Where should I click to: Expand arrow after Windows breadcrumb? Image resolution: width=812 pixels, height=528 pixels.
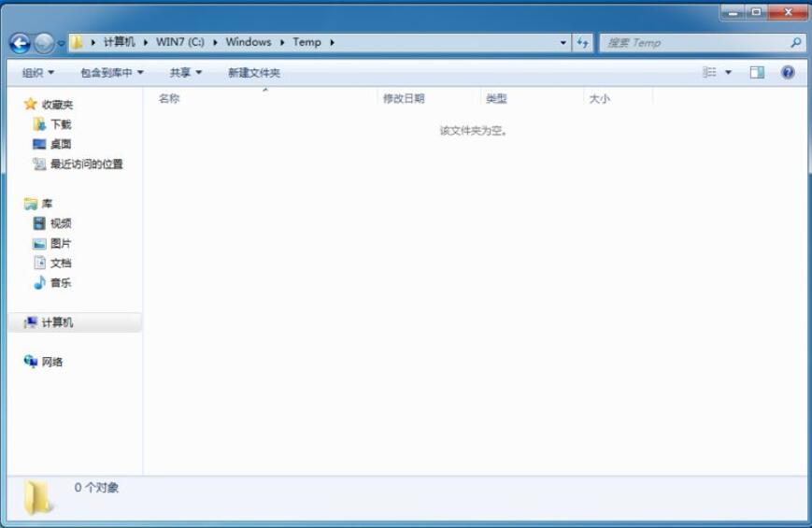point(282,42)
